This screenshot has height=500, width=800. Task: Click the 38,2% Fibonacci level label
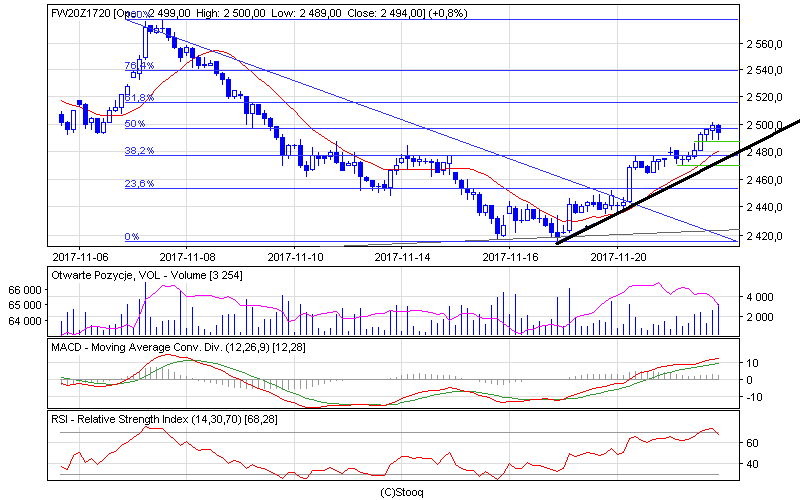(x=139, y=151)
